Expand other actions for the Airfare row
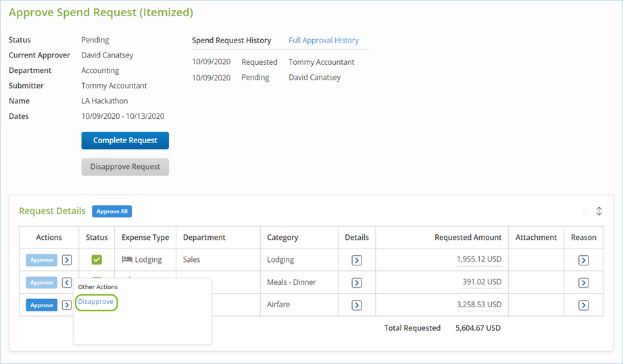Screen dimensions: 623x364 (x=67, y=305)
